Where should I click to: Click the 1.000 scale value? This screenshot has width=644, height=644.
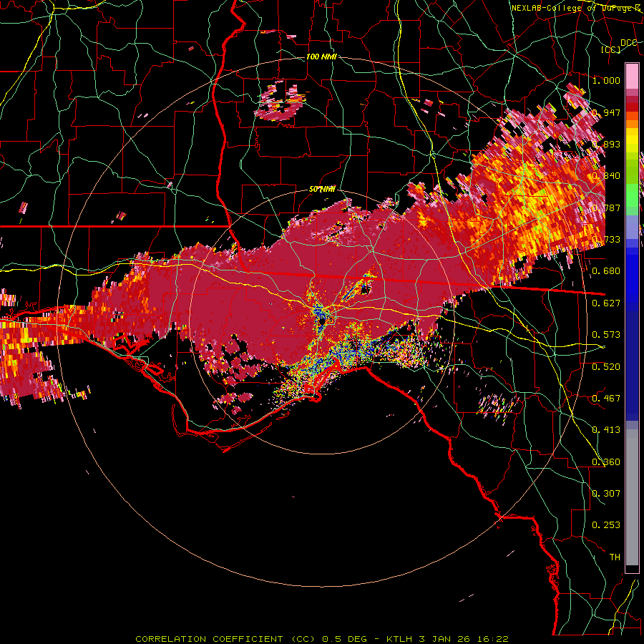pos(606,80)
